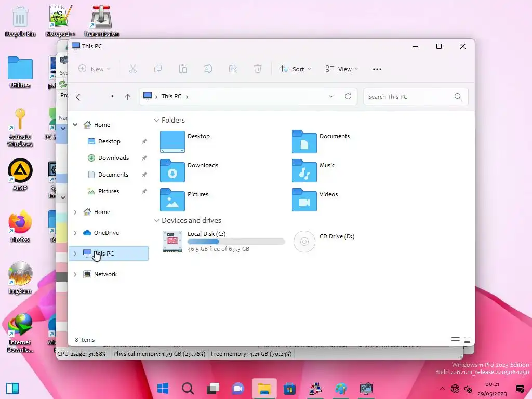Refresh the This PC view
Screen dimensions: 532x399
tap(348, 96)
